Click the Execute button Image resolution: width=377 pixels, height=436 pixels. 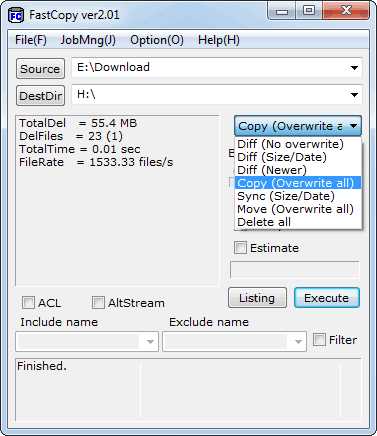coord(327,298)
